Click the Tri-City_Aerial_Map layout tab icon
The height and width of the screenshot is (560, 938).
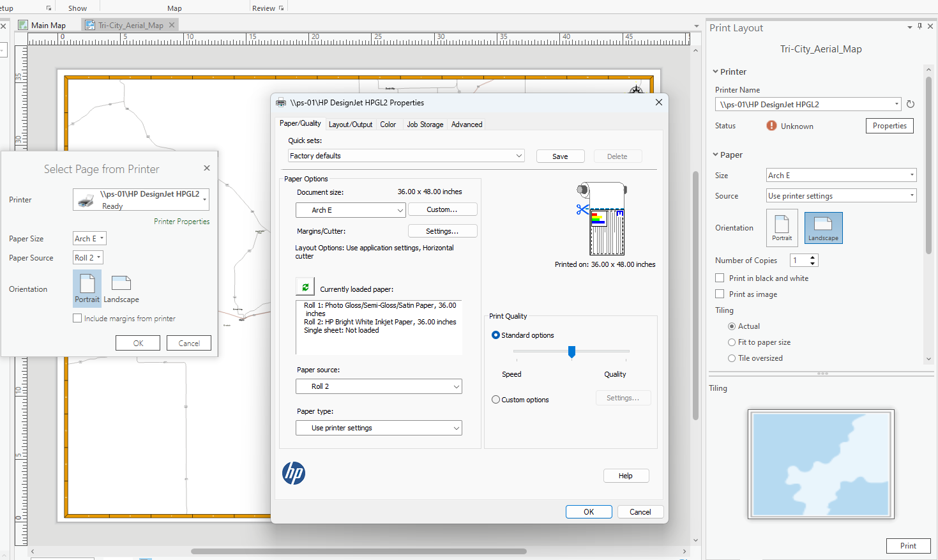[90, 25]
